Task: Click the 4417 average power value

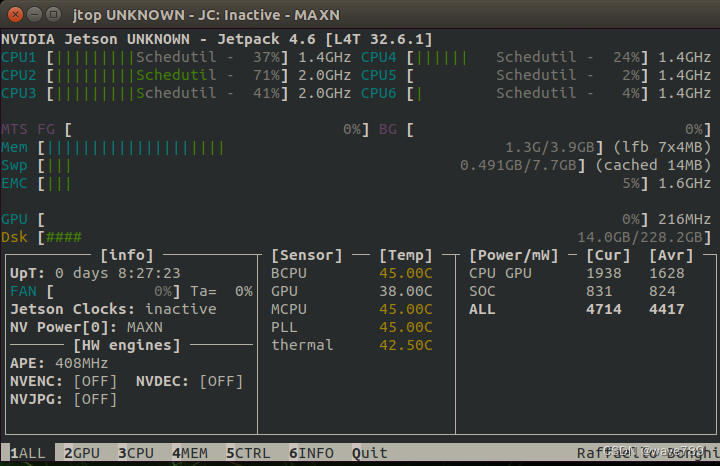Action: (x=667, y=309)
